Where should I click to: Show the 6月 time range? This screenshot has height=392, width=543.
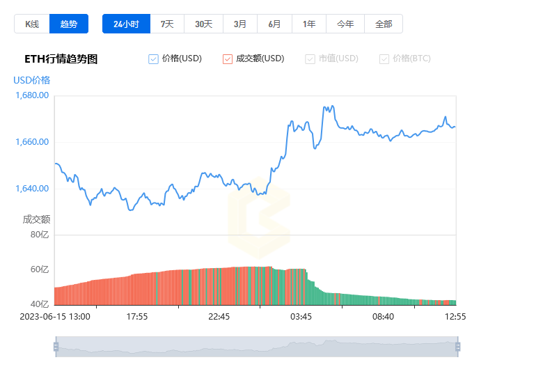[x=274, y=24]
